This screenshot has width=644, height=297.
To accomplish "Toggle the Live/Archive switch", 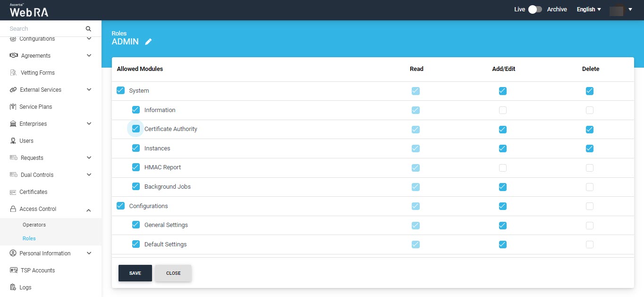I will pos(534,9).
